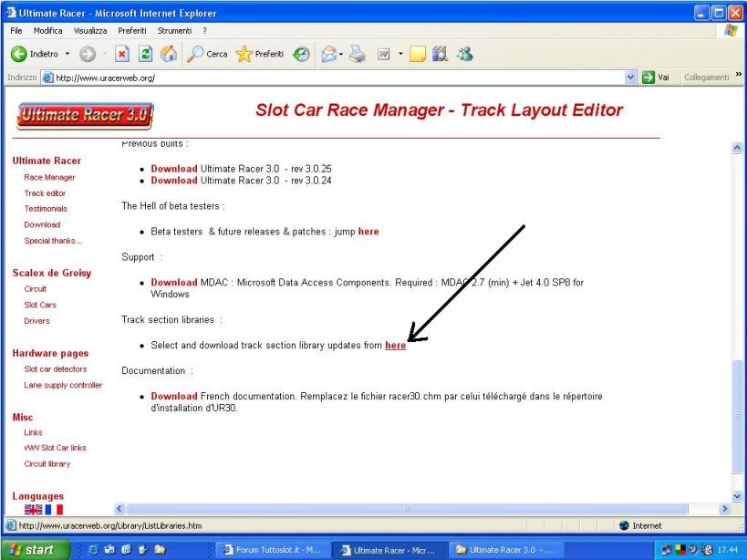This screenshot has height=560, width=747.
Task: Click the vertical scrollbar thumb
Action: [x=737, y=417]
